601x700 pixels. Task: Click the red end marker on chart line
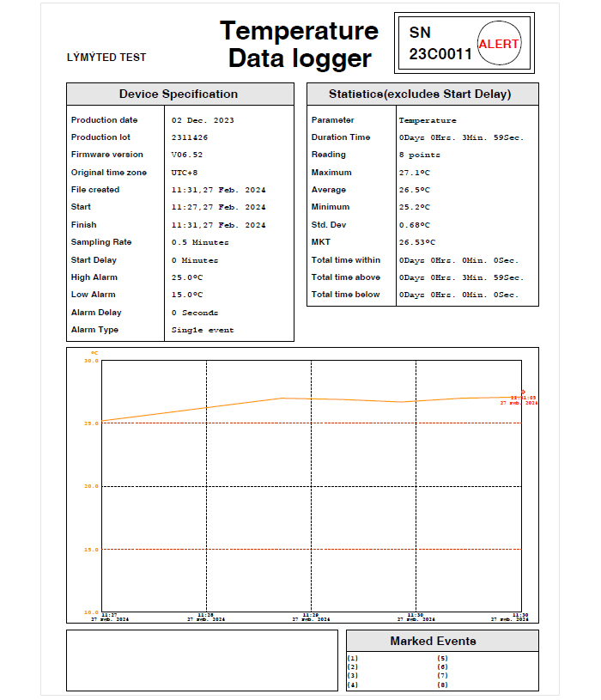pos(523,392)
